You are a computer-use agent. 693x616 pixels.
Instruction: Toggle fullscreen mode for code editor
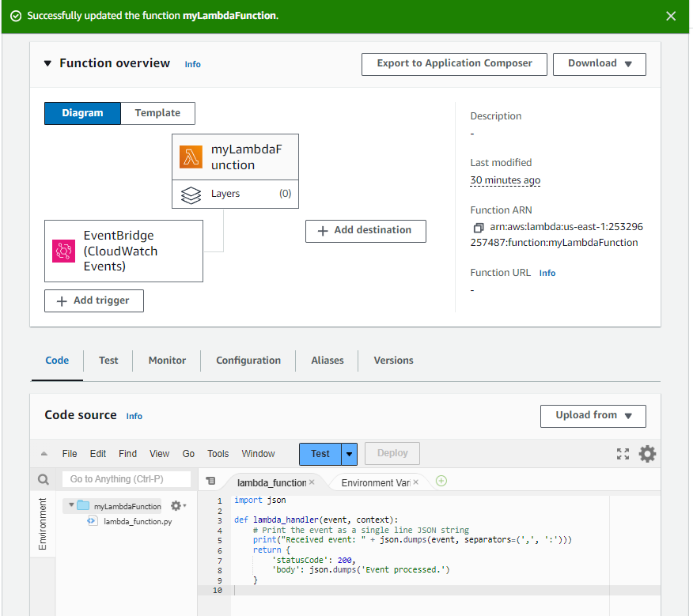pos(623,454)
